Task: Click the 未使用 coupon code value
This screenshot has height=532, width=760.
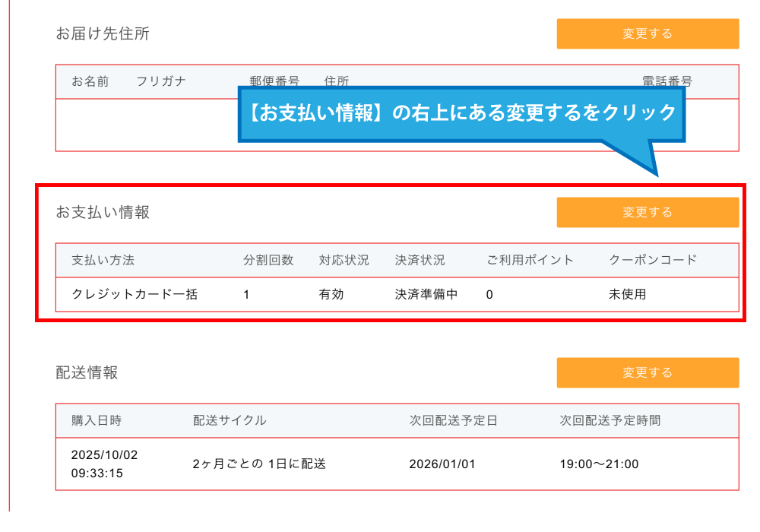Action: click(x=628, y=294)
